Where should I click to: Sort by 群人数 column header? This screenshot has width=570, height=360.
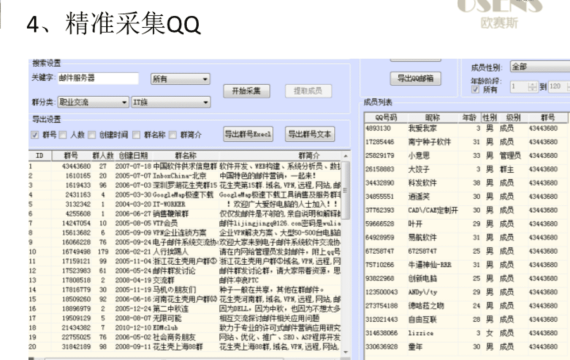[103, 156]
